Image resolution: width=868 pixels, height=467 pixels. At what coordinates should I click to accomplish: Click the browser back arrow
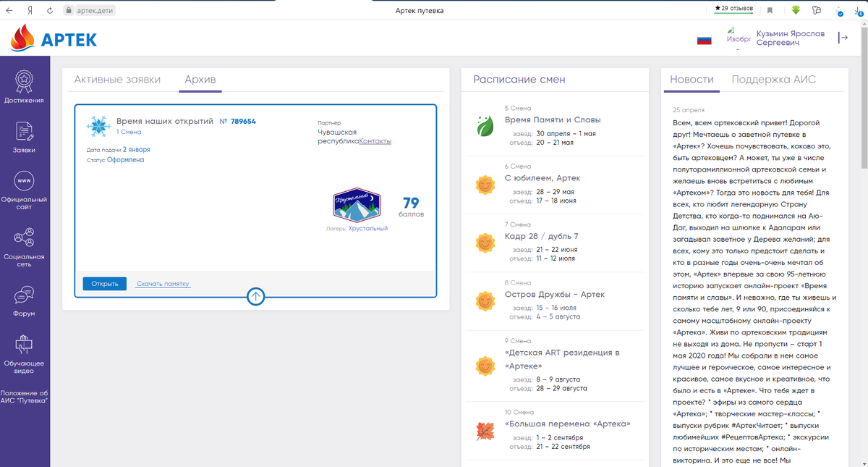[9, 10]
